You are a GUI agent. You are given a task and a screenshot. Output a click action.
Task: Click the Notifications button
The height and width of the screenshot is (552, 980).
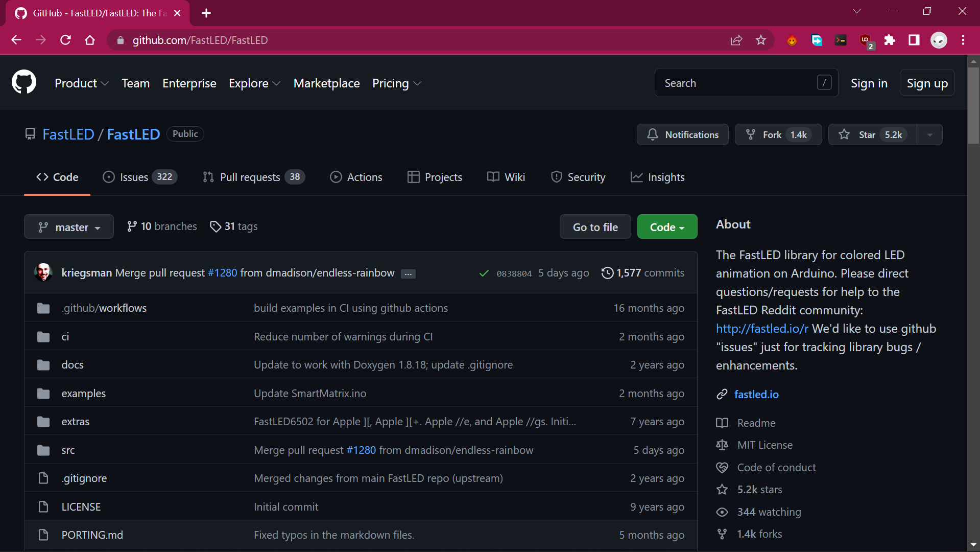click(683, 134)
